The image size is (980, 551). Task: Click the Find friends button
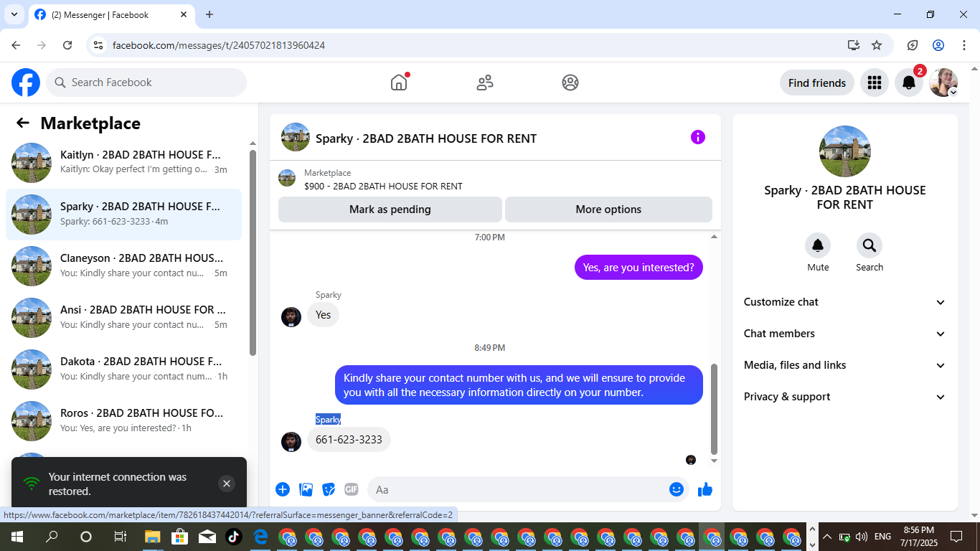tap(817, 83)
